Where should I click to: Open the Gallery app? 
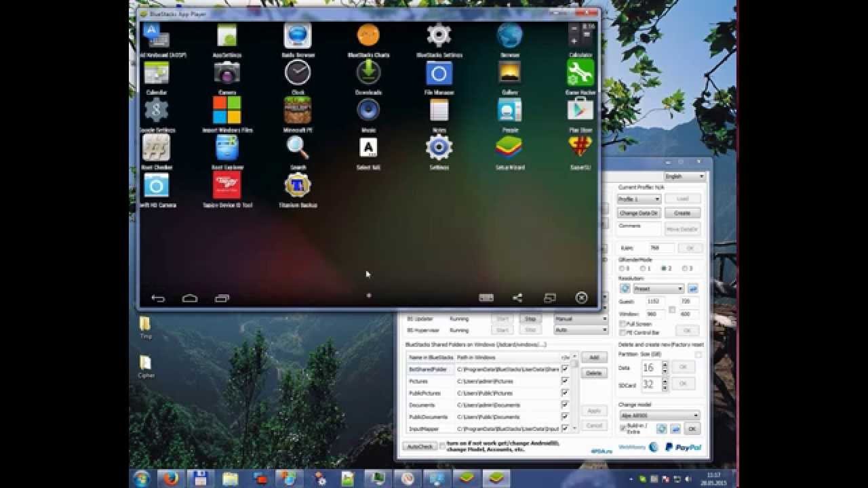[x=509, y=73]
